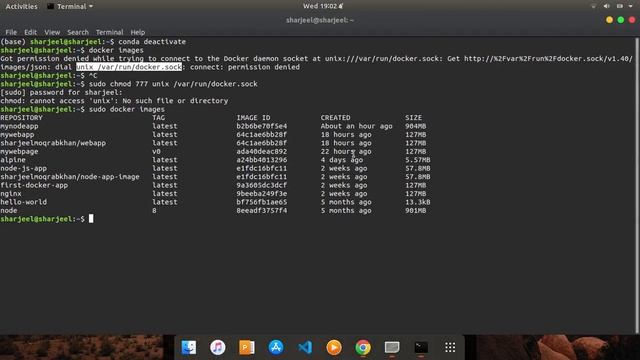Click the 'CREATED' column header
This screenshot has height=360, width=640.
point(336,118)
